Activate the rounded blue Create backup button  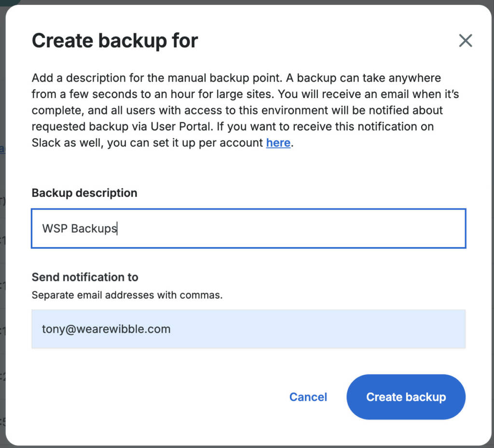[406, 397]
